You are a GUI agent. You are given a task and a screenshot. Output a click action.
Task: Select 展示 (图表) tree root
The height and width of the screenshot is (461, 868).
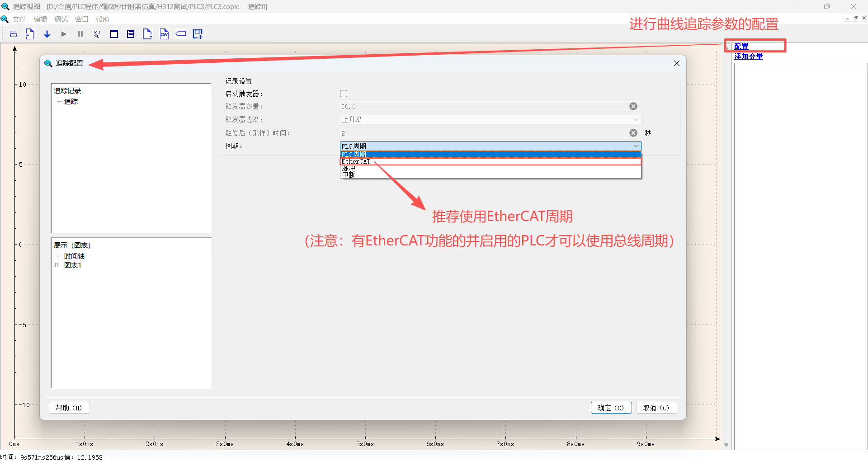(72, 245)
